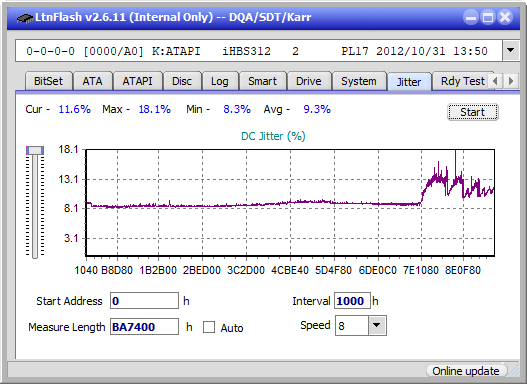Screen dimensions: 527x384
Task: Click the tab strip left scroll arrow
Action: coord(495,81)
